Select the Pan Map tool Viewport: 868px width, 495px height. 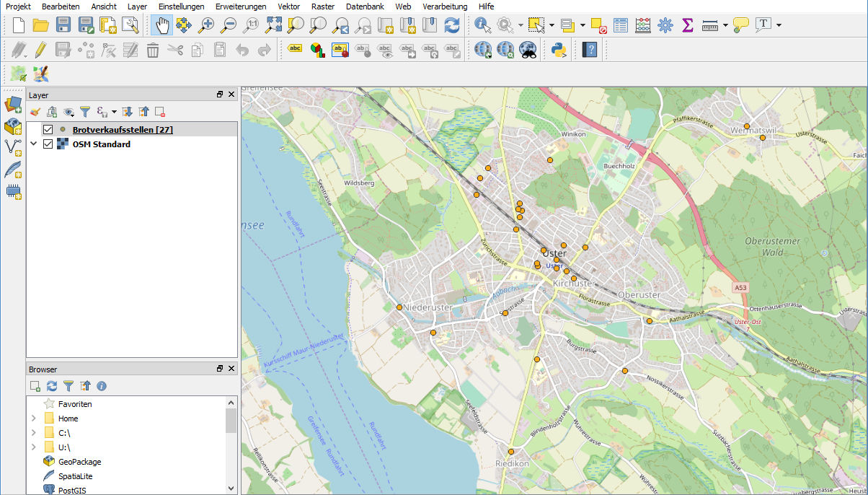(x=162, y=25)
